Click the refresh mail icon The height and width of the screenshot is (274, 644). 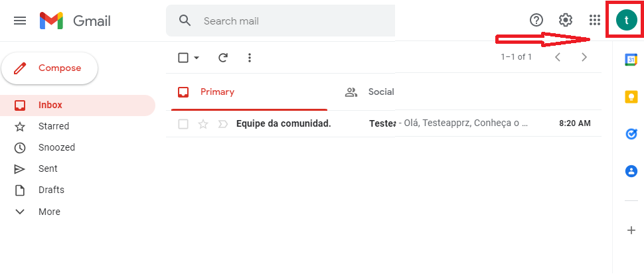222,58
